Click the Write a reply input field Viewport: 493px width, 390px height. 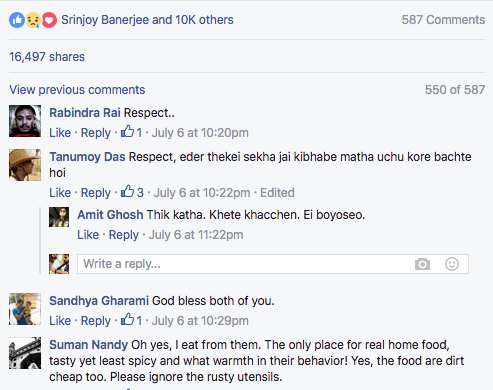[x=273, y=264]
